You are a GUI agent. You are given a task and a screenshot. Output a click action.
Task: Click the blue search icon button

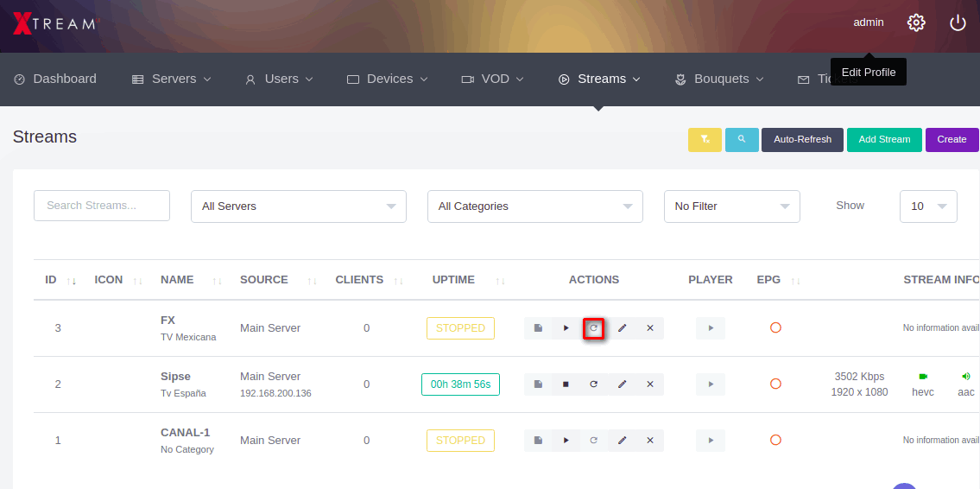click(742, 139)
